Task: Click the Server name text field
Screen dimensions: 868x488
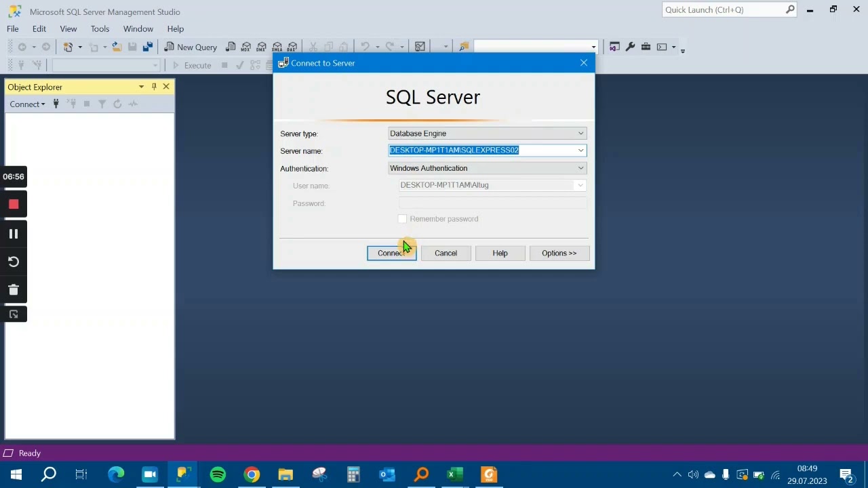Action: click(482, 150)
